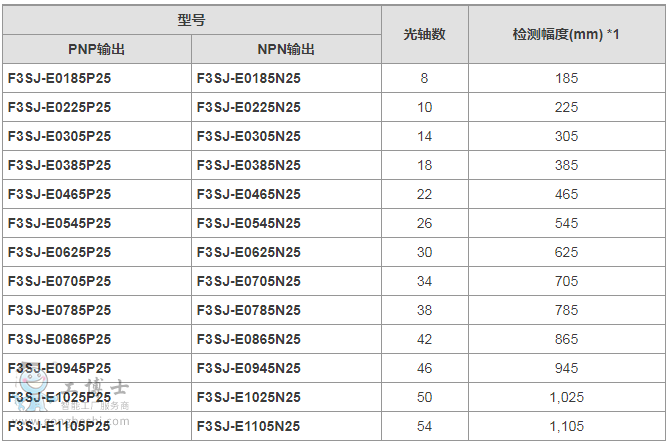Select the NPN输出 column header
The image size is (667, 441).
click(x=285, y=49)
